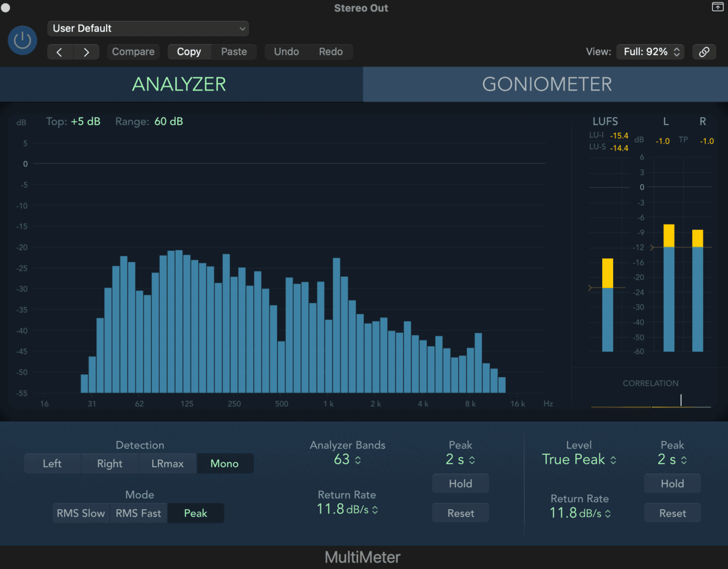Close the window with the top-left dot

pyautogui.click(x=5, y=8)
